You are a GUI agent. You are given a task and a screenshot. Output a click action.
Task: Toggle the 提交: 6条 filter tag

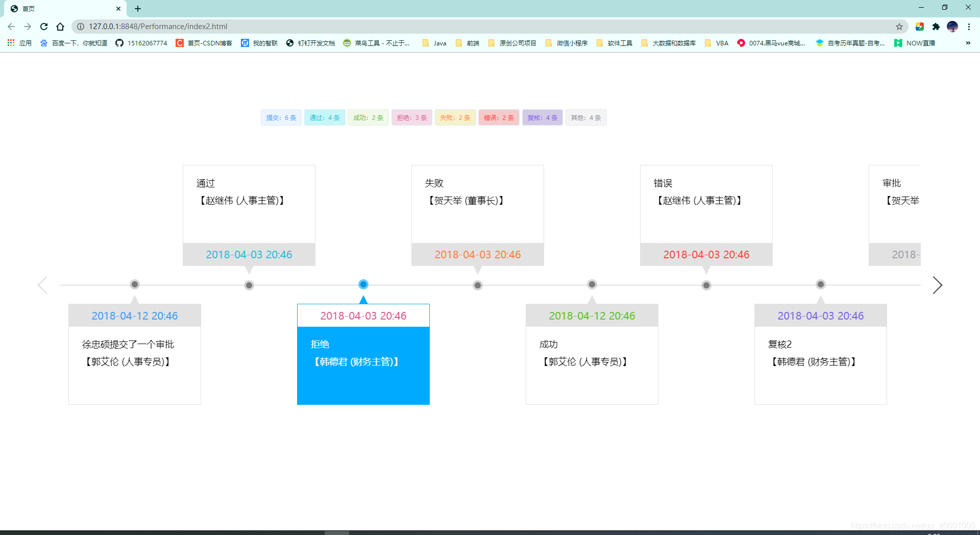281,117
